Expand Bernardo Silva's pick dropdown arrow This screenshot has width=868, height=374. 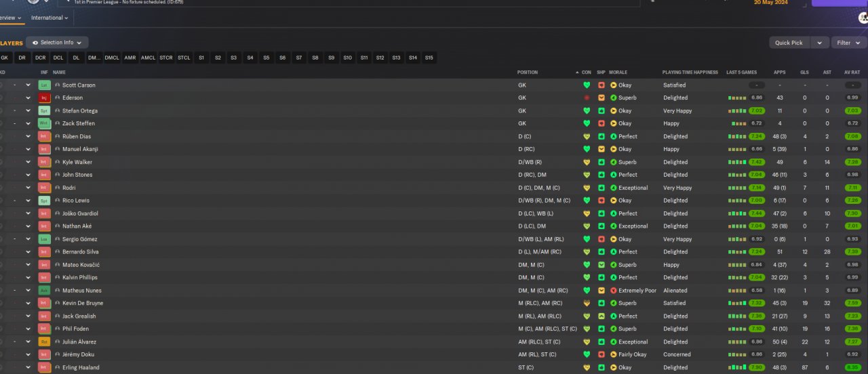coord(28,252)
